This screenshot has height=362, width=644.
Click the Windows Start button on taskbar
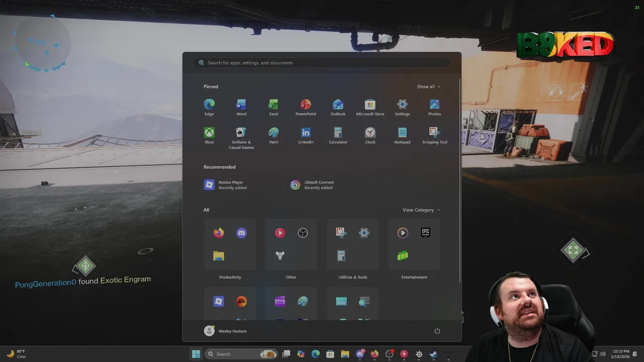(196, 354)
